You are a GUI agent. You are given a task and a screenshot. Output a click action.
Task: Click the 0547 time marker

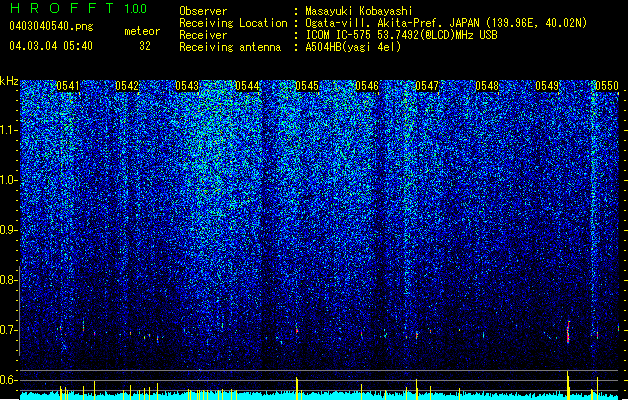[x=427, y=86]
